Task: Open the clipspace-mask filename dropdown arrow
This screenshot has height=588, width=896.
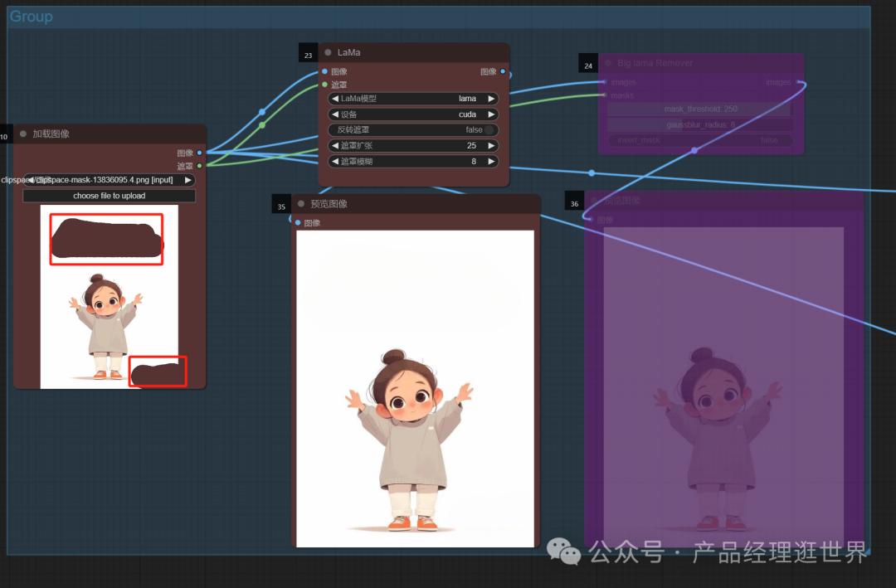Action: pyautogui.click(x=188, y=179)
